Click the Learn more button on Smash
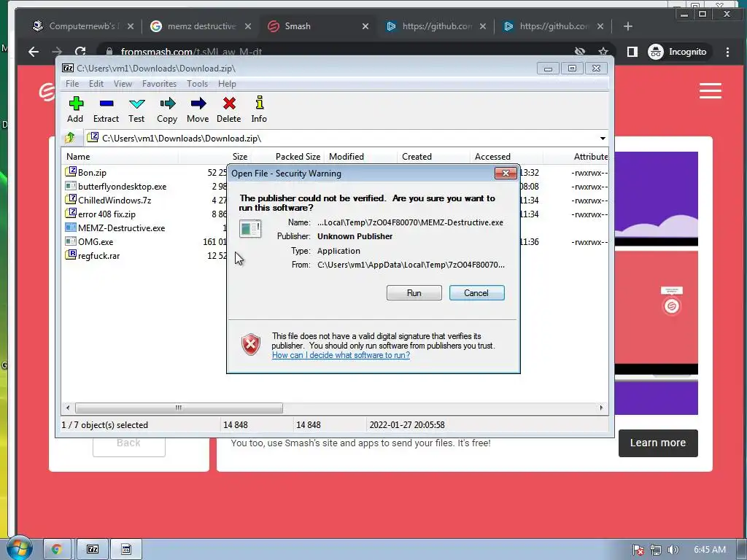The width and height of the screenshot is (747, 560). pos(658,443)
